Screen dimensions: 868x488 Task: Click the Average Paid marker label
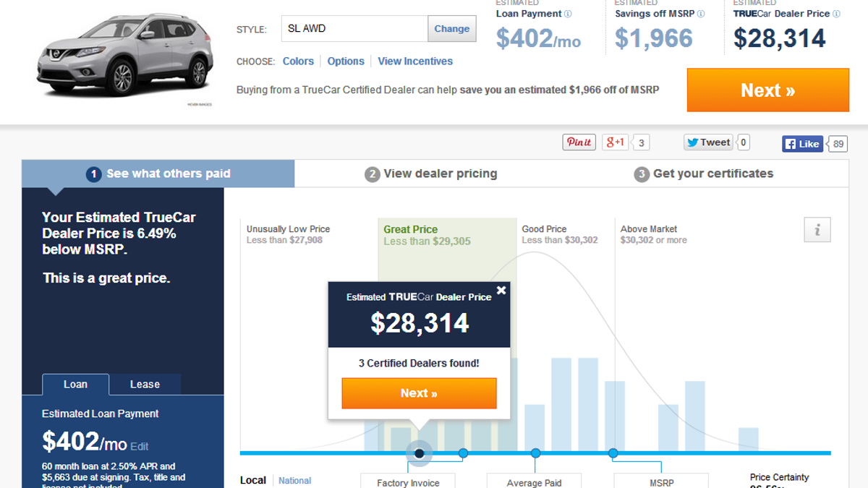pos(535,482)
